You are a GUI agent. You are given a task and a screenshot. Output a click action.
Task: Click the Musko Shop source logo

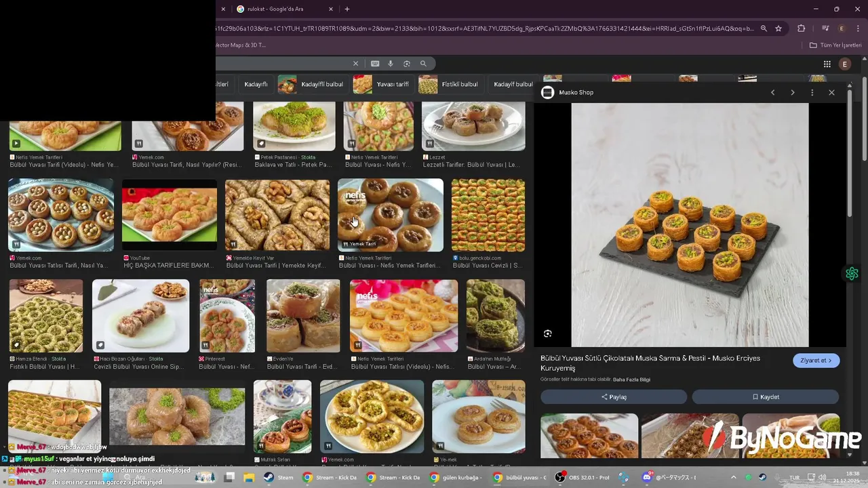[x=547, y=92]
